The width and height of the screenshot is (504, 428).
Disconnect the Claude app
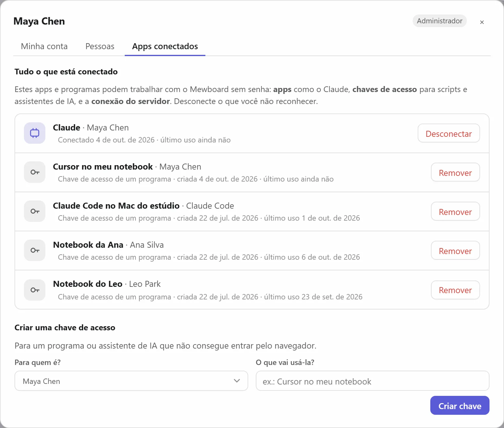point(449,134)
